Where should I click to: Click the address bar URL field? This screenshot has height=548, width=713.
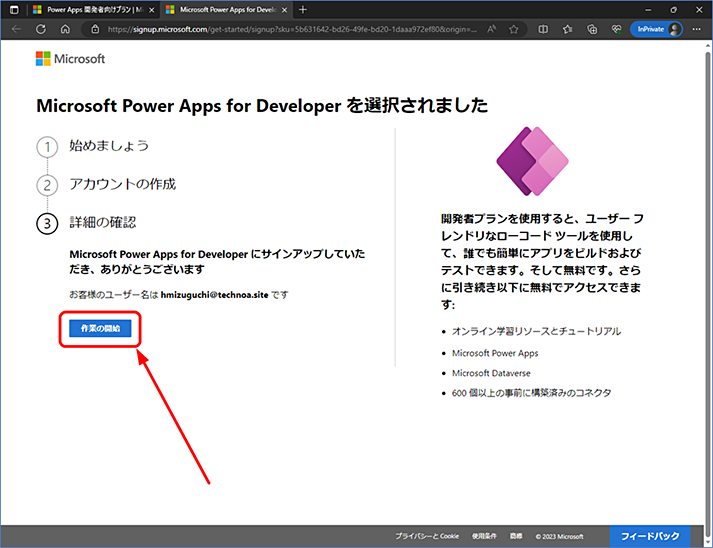click(x=292, y=29)
